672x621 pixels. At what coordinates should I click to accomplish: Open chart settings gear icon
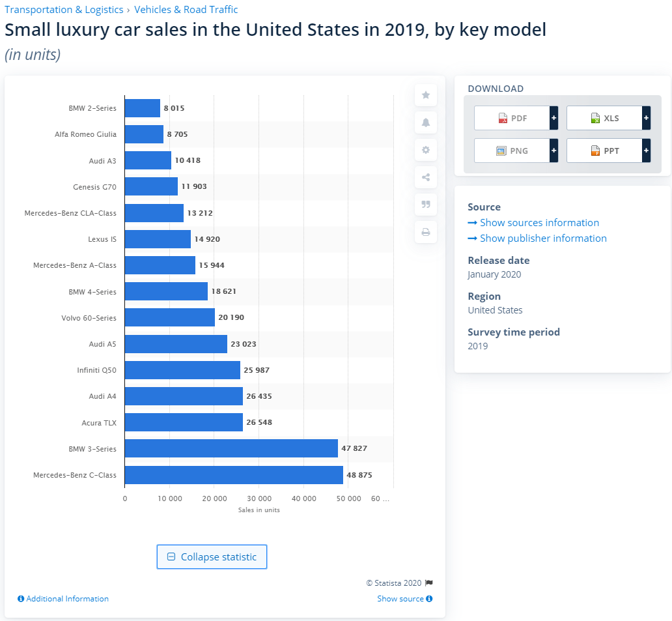point(426,150)
